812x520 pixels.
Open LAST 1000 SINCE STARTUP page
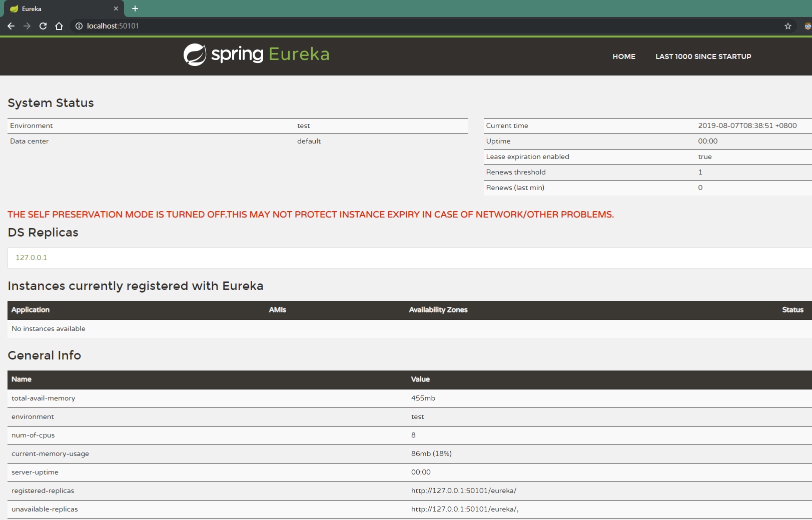click(703, 56)
